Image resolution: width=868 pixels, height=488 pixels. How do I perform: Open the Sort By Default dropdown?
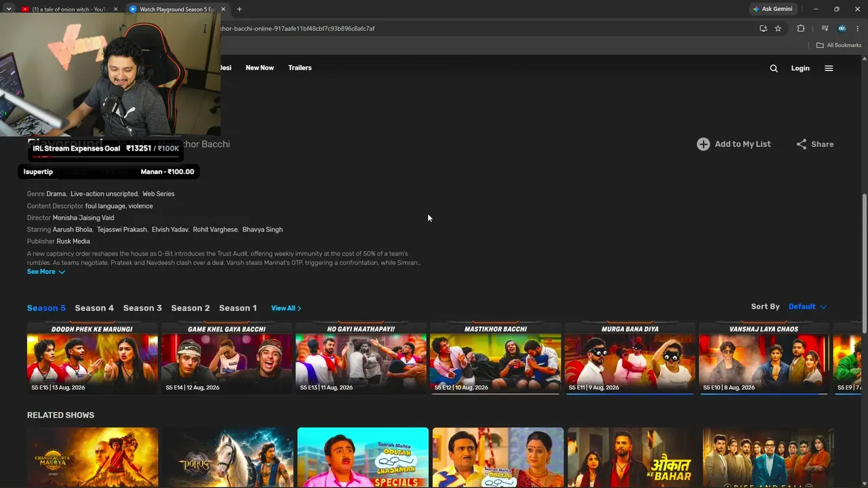point(807,307)
